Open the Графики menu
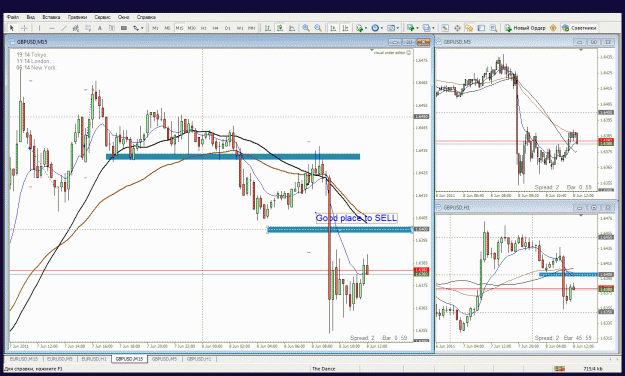The height and width of the screenshot is (376, 625). 77,17
